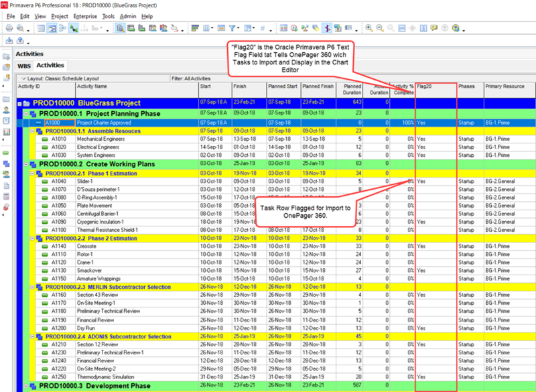
Task: Click the Activity Name column header
Action: (137, 90)
